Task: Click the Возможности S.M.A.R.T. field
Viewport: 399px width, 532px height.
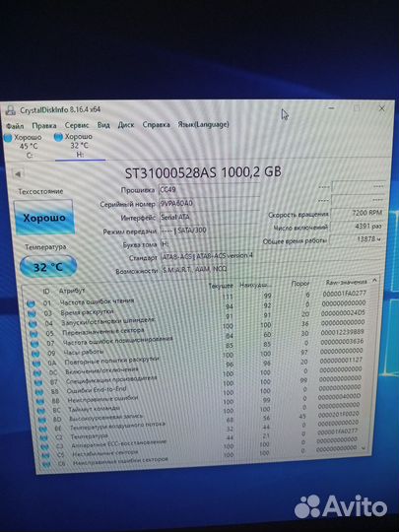Action: coord(272,269)
